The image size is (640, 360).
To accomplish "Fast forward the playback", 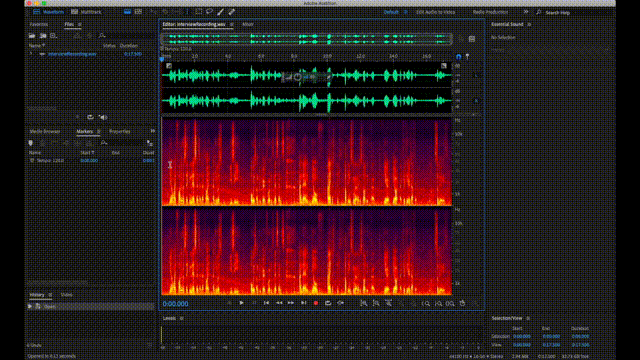I will pos(291,303).
